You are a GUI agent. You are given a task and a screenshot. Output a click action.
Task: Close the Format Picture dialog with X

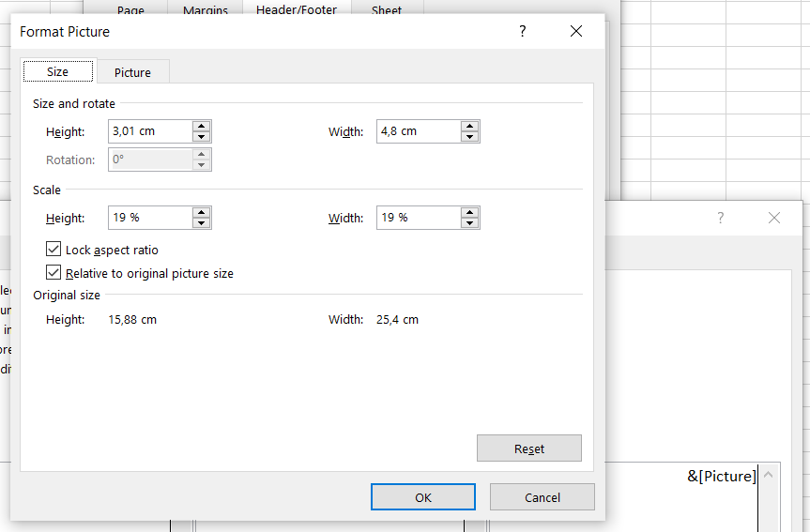[x=576, y=32]
